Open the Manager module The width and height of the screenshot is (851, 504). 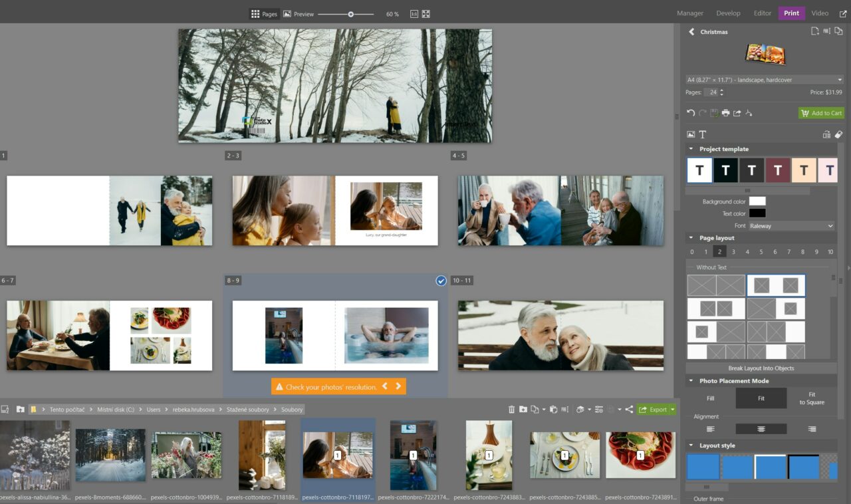point(690,13)
